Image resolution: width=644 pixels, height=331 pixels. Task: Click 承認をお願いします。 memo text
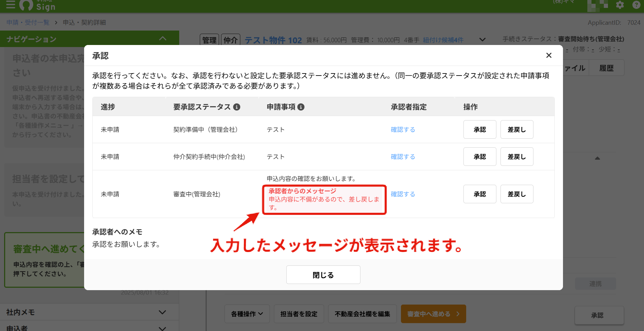126,244
